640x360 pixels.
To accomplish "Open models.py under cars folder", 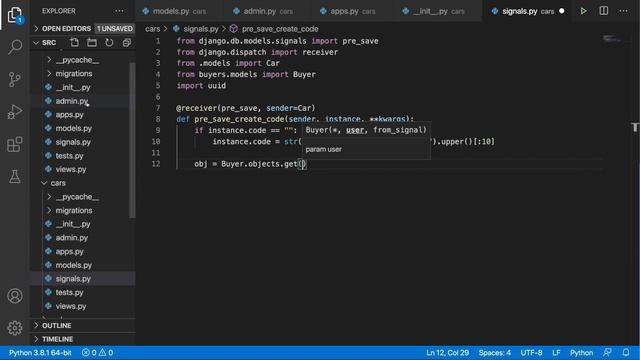I will [x=73, y=265].
